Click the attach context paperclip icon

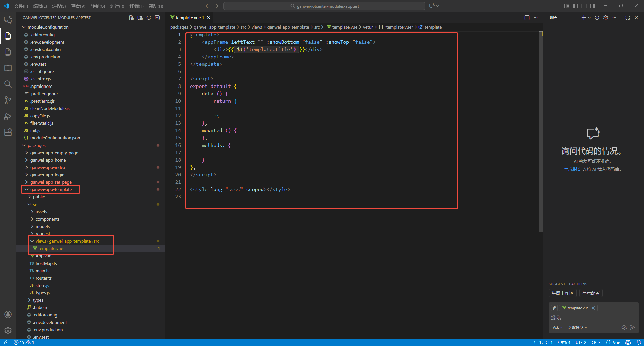(554, 308)
